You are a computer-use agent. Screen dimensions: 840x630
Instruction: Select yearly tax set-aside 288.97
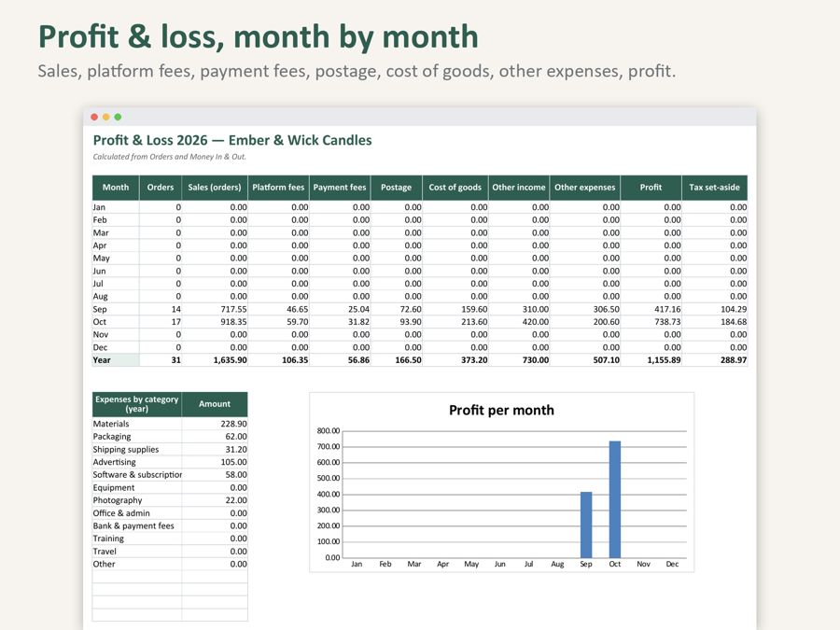715,360
